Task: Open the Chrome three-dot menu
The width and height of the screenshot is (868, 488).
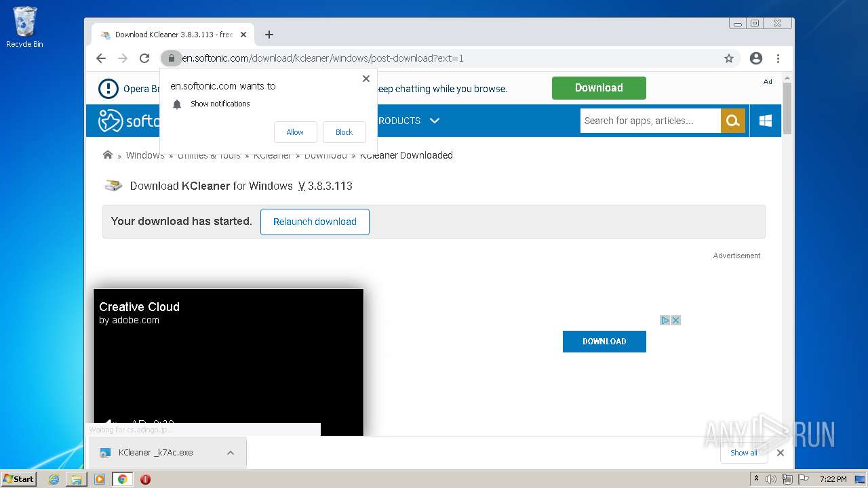Action: pos(778,58)
